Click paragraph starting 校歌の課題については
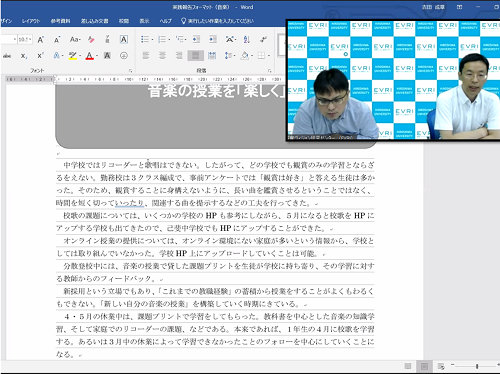The height and width of the screenshot is (374, 500). (215, 222)
